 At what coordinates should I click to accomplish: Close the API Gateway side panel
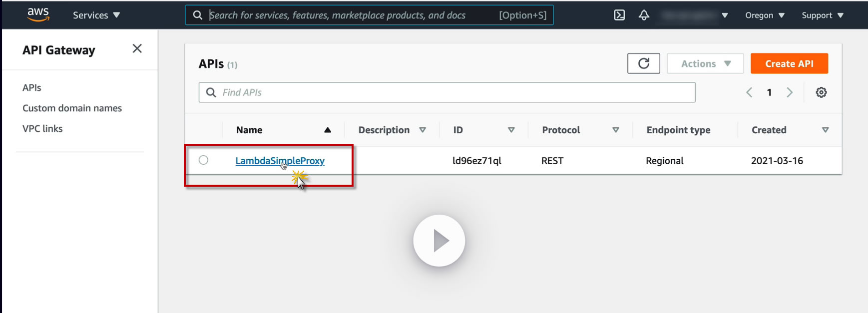click(137, 48)
